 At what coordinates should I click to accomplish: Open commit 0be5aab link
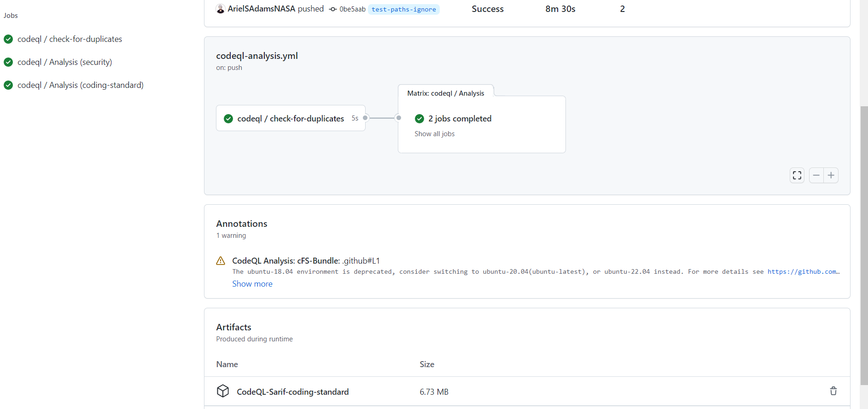coord(352,9)
